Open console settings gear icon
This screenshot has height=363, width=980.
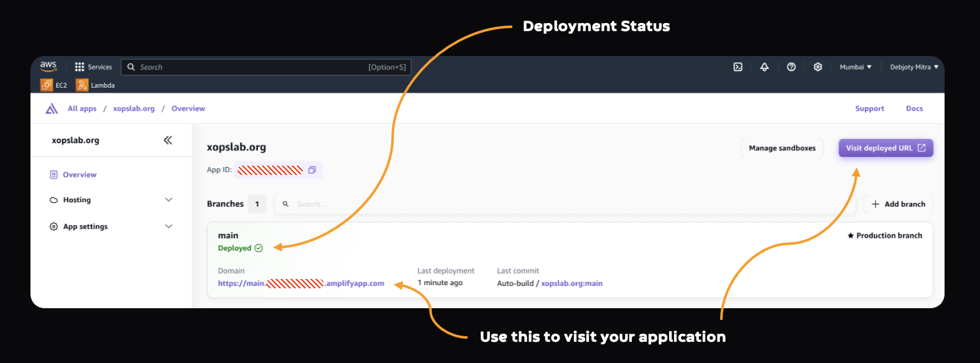coord(818,67)
